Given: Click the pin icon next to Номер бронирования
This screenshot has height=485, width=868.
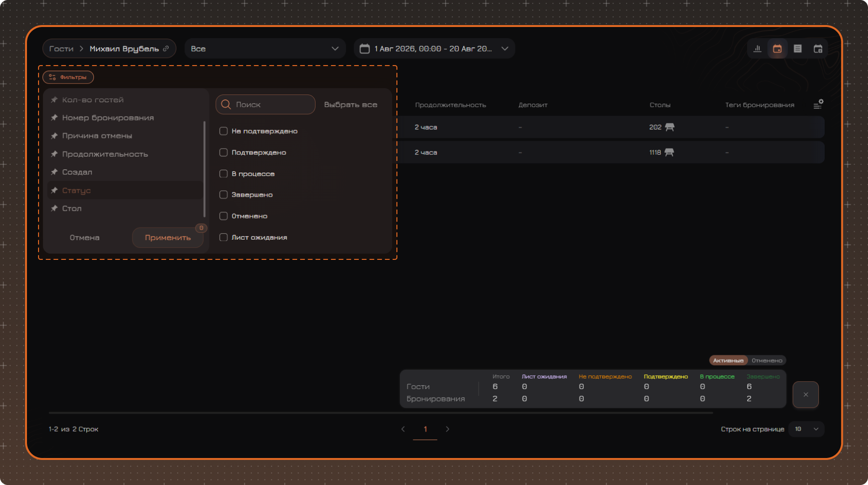Looking at the screenshot, I should tap(54, 118).
